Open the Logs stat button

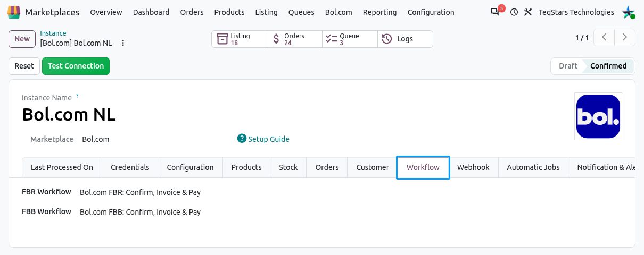(x=405, y=39)
